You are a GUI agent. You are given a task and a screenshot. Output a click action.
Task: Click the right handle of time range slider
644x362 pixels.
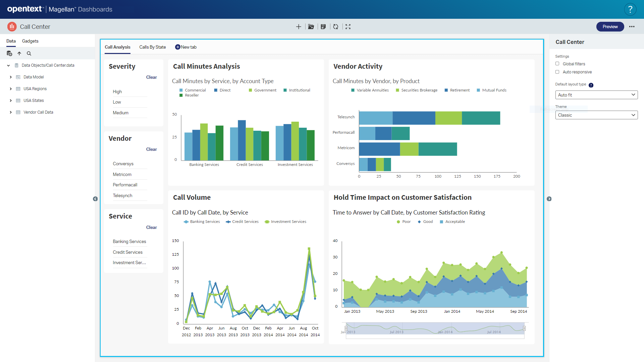pos(524,328)
